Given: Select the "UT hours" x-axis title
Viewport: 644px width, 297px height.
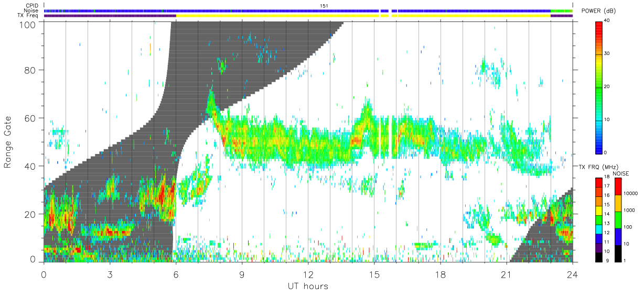Looking at the screenshot, I should tap(308, 286).
